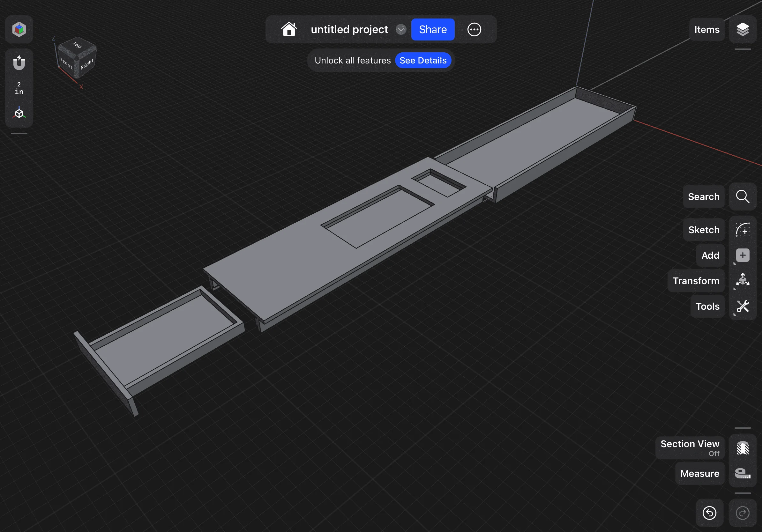Click the untitled project title

coord(349,29)
